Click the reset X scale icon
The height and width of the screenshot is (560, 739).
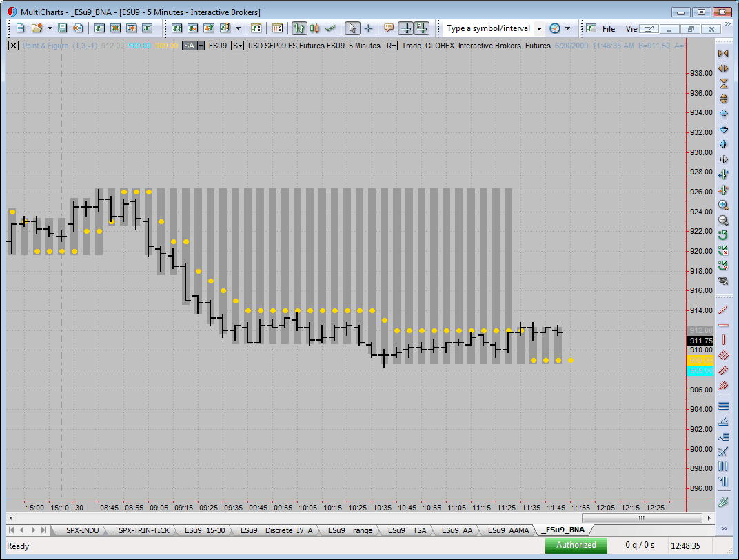(723, 250)
